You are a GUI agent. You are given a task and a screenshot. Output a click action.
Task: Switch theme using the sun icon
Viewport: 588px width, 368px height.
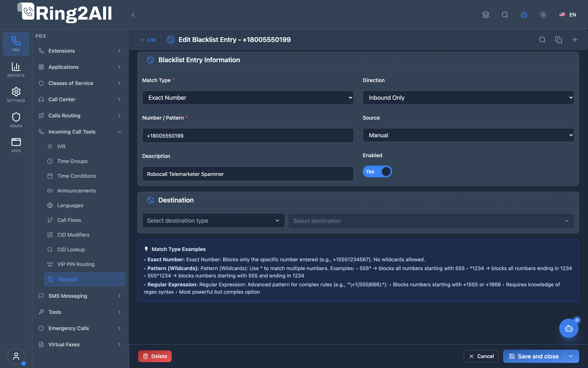coord(543,15)
